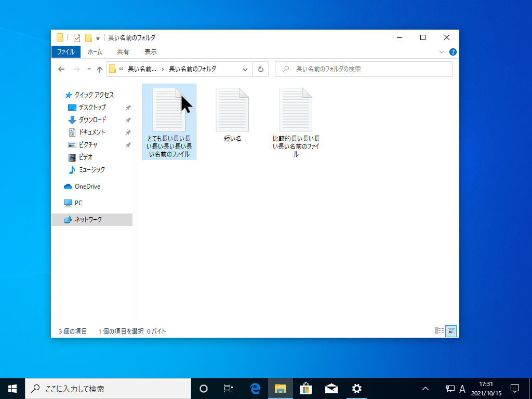The image size is (532, 399).
Task: Click the pin icon next to ドキュメント
Action: click(x=128, y=132)
